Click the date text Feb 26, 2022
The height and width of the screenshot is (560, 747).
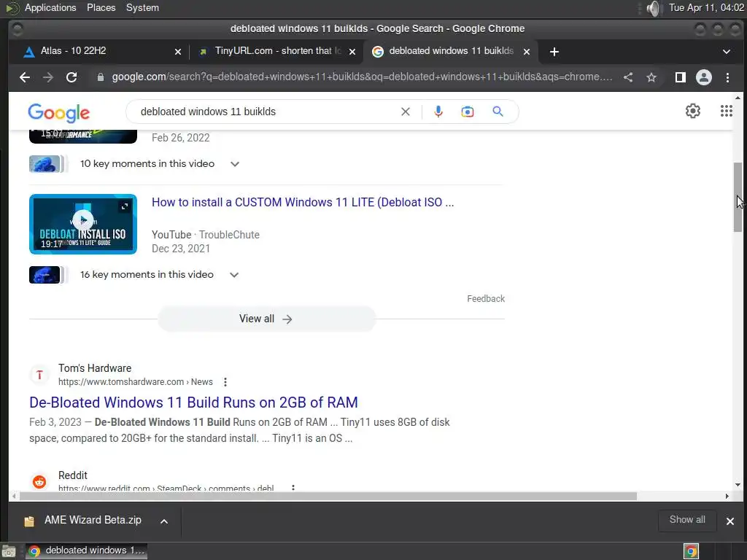pos(181,138)
